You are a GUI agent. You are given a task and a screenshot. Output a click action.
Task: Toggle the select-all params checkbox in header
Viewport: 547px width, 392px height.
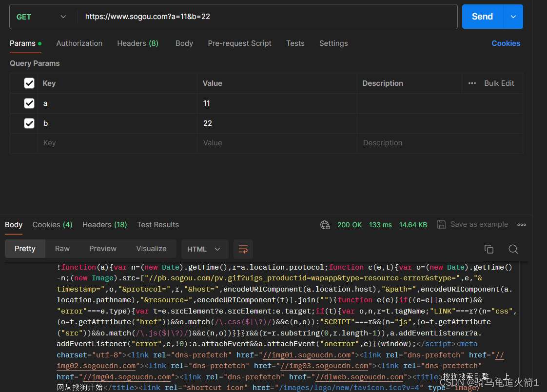coord(29,83)
